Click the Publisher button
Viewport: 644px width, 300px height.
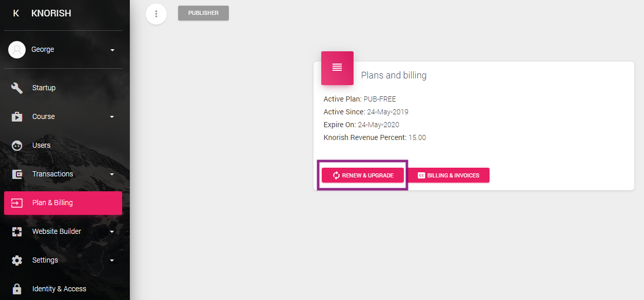[203, 13]
